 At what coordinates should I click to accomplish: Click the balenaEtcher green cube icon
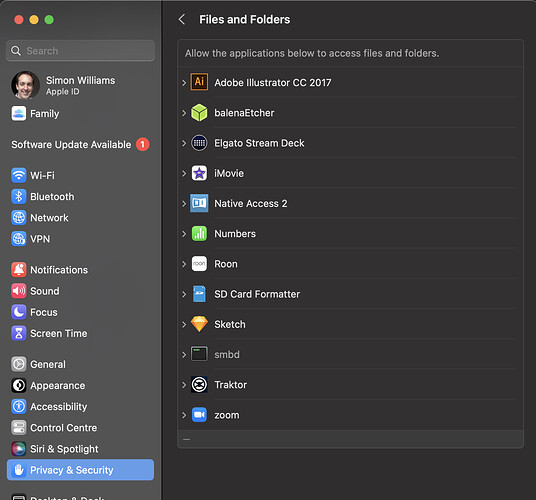tap(199, 113)
